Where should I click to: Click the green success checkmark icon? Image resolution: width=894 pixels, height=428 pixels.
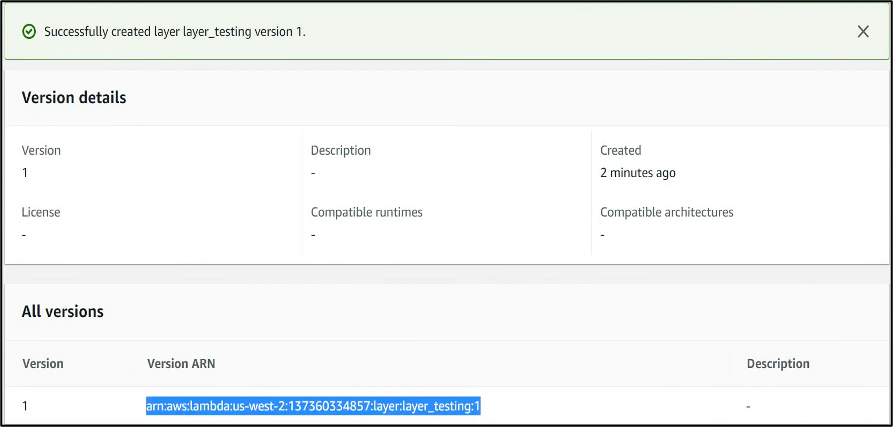pos(29,31)
